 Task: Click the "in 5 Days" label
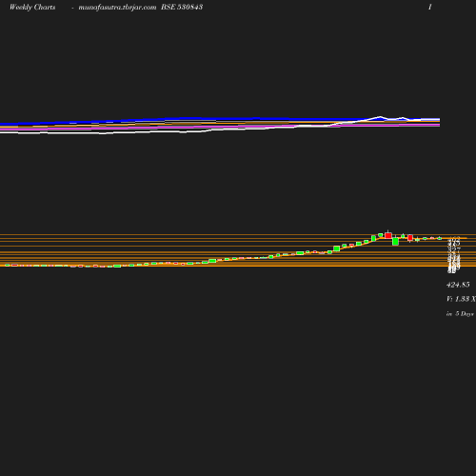[x=460, y=314]
